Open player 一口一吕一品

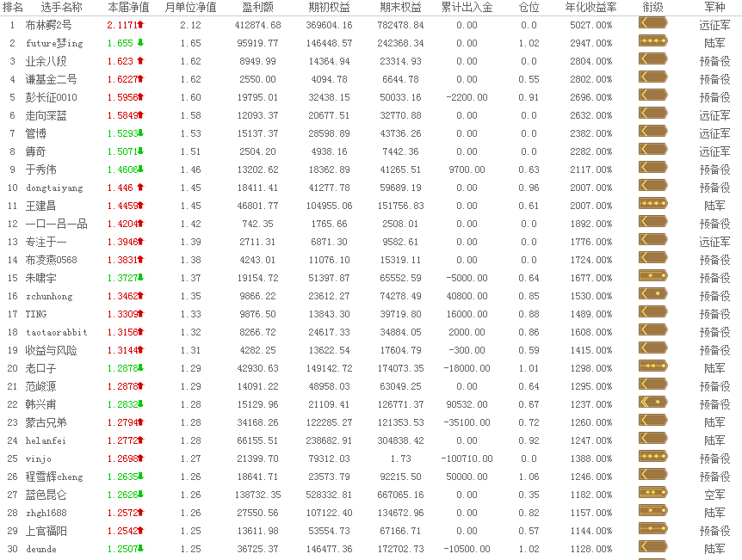[56, 224]
